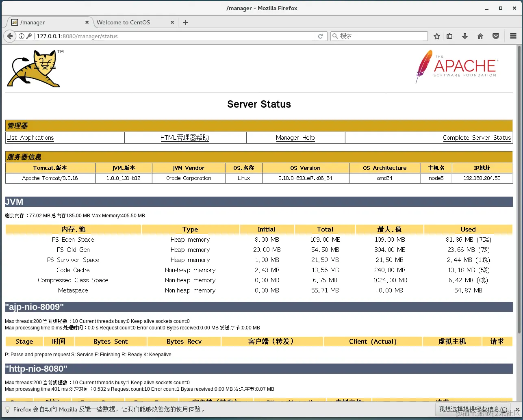This screenshot has height=420, width=523.
Task: Close the /manager tab
Action: (87, 22)
